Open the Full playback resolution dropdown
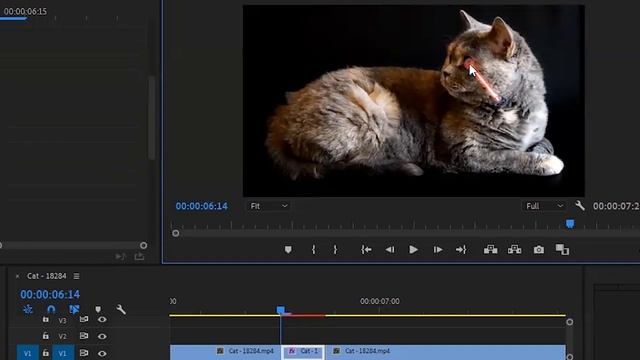 pyautogui.click(x=544, y=206)
